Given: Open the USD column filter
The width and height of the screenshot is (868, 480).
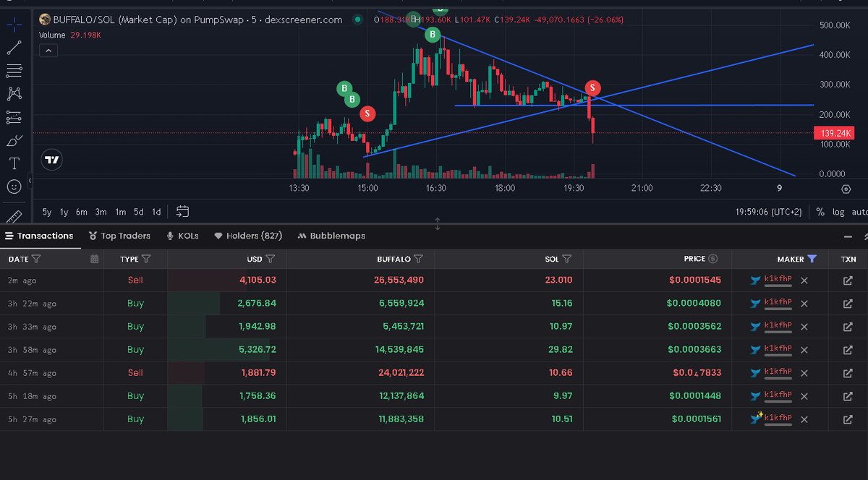Looking at the screenshot, I should tap(271, 259).
